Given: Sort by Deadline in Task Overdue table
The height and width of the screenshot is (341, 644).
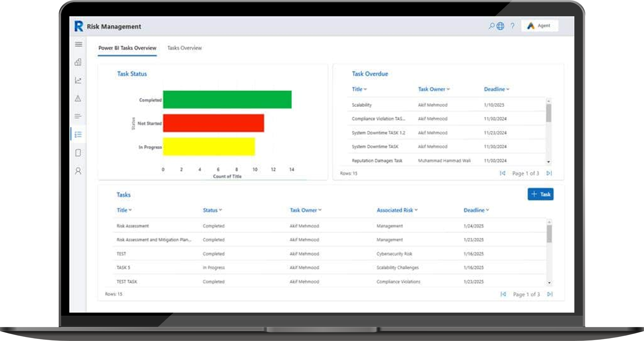Looking at the screenshot, I should click(x=496, y=89).
